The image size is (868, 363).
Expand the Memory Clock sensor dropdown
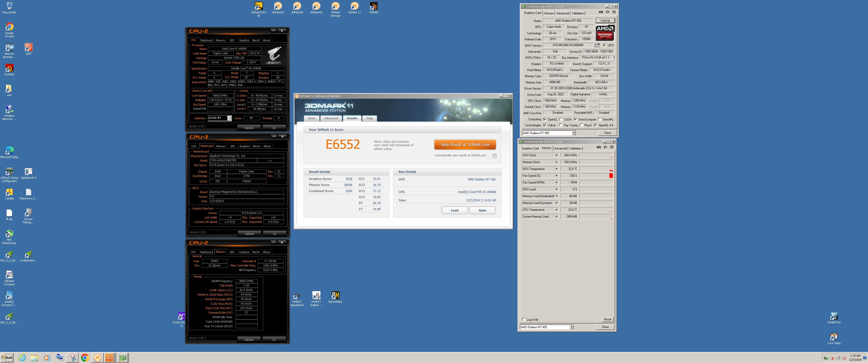(556, 162)
